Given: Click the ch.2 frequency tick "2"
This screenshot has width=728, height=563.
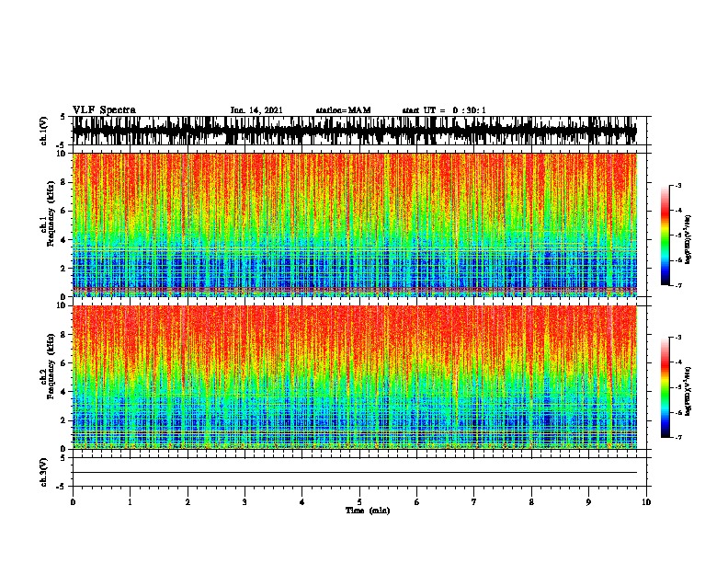Looking at the screenshot, I should point(64,420).
